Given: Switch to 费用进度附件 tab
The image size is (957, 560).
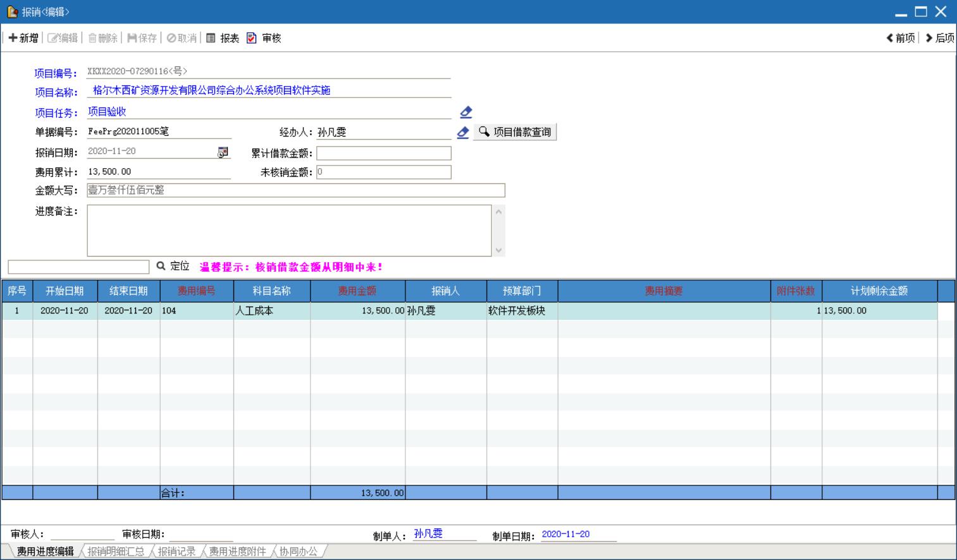Looking at the screenshot, I should [237, 551].
